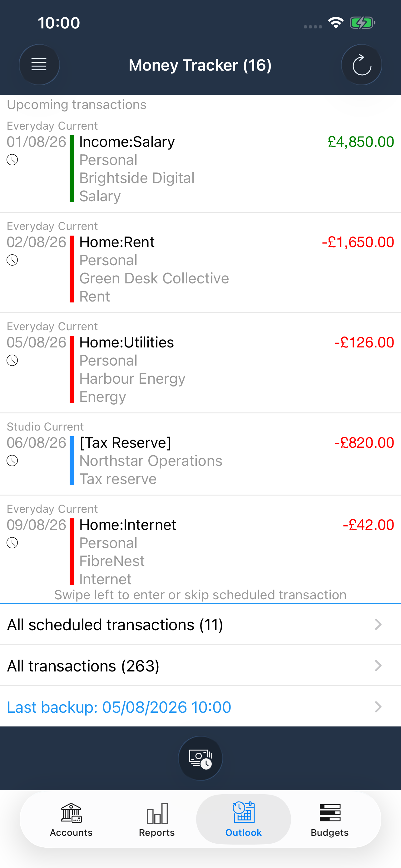The width and height of the screenshot is (401, 868).
Task: Expand All scheduled transactions chevron
Action: pyautogui.click(x=378, y=624)
